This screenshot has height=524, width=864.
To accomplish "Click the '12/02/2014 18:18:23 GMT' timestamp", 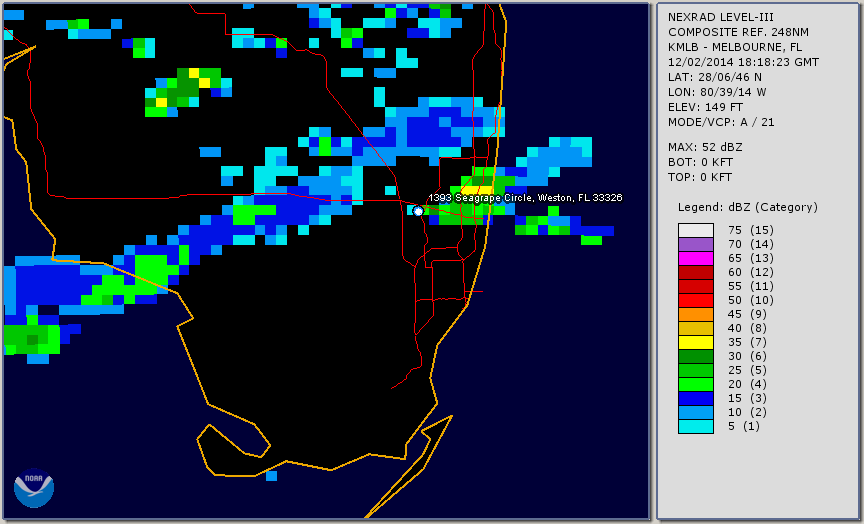I will coord(743,62).
